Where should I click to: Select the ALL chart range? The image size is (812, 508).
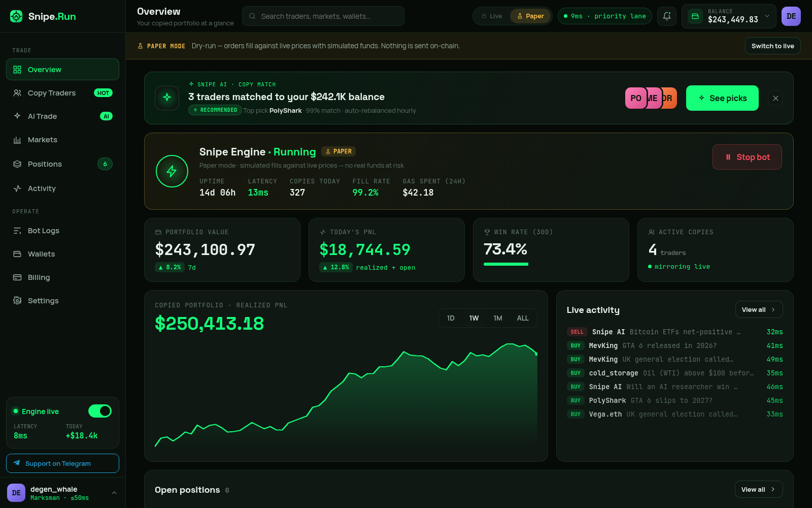click(523, 318)
